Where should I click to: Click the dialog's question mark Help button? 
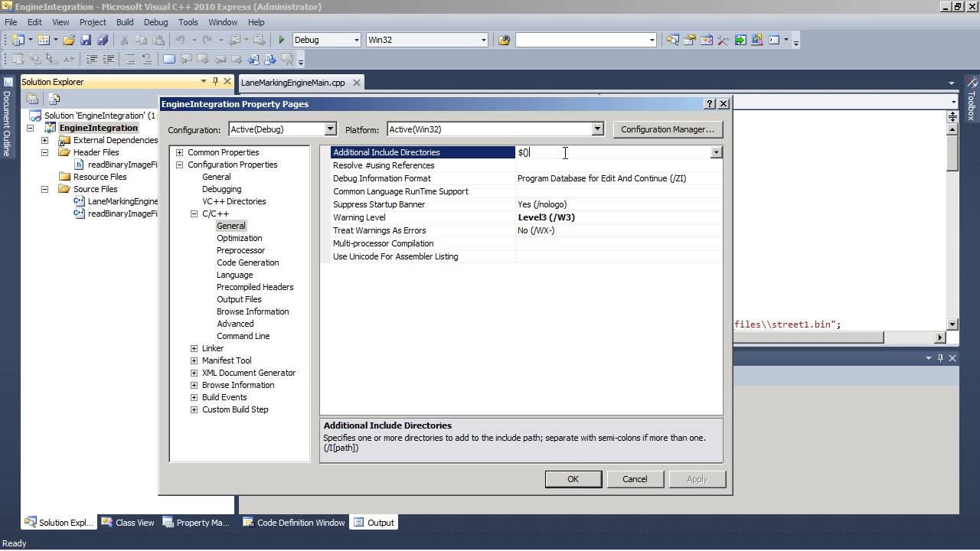point(710,103)
